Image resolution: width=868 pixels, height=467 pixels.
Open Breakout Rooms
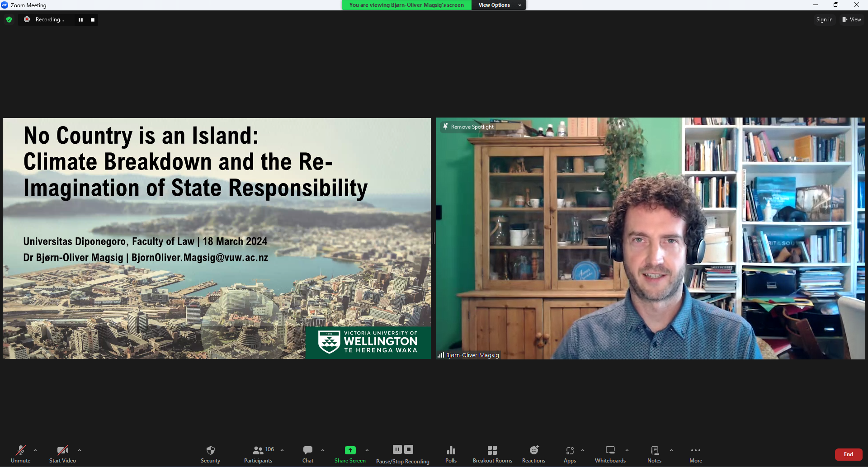[492, 453]
